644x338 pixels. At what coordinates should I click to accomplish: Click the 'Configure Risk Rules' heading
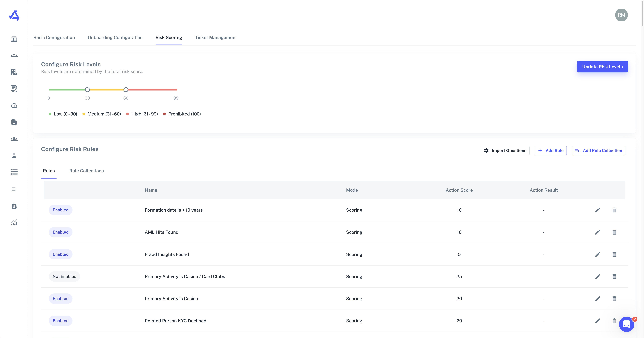point(70,149)
